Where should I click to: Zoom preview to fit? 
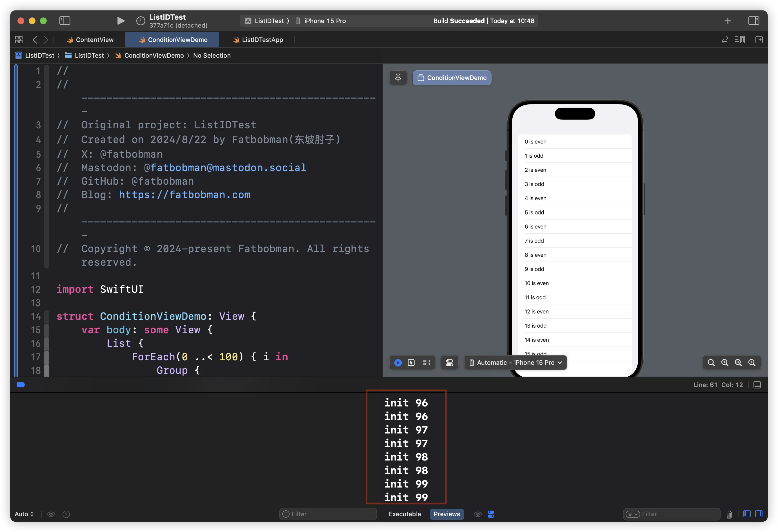pos(738,363)
